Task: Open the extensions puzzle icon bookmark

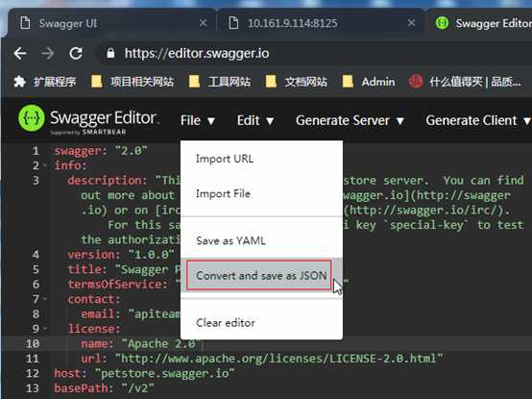Action: click(19, 82)
